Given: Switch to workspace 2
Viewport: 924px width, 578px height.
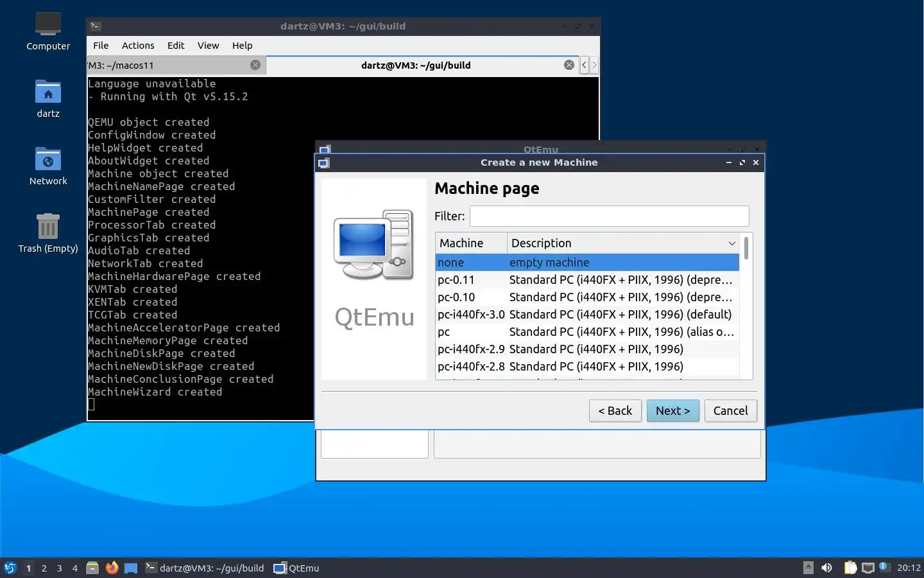Looking at the screenshot, I should (44, 568).
